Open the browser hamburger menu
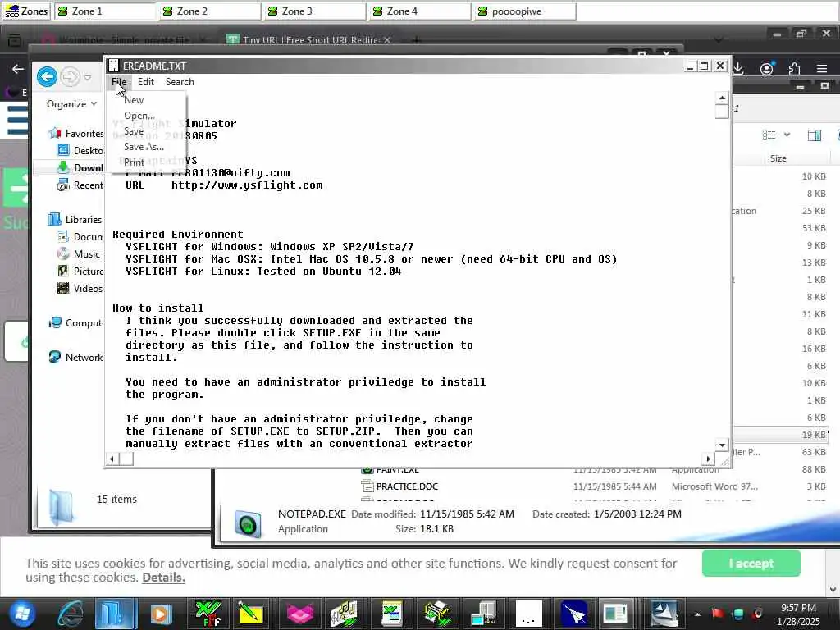The image size is (840, 630). (x=822, y=69)
